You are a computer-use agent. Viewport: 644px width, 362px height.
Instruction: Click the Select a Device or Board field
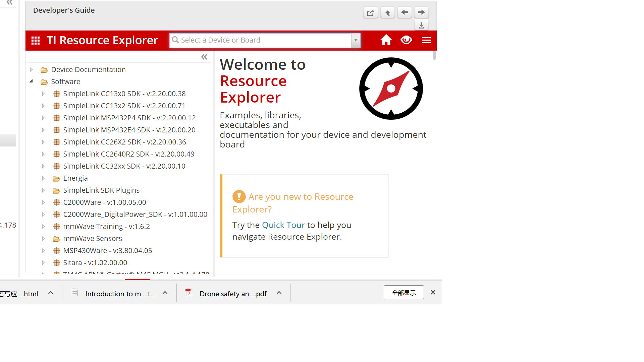tap(260, 41)
